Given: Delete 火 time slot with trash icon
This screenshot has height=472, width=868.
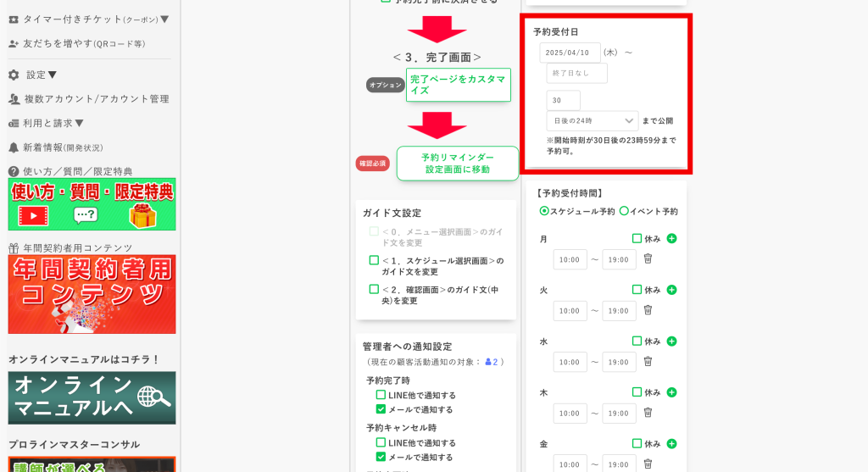Looking at the screenshot, I should point(648,310).
